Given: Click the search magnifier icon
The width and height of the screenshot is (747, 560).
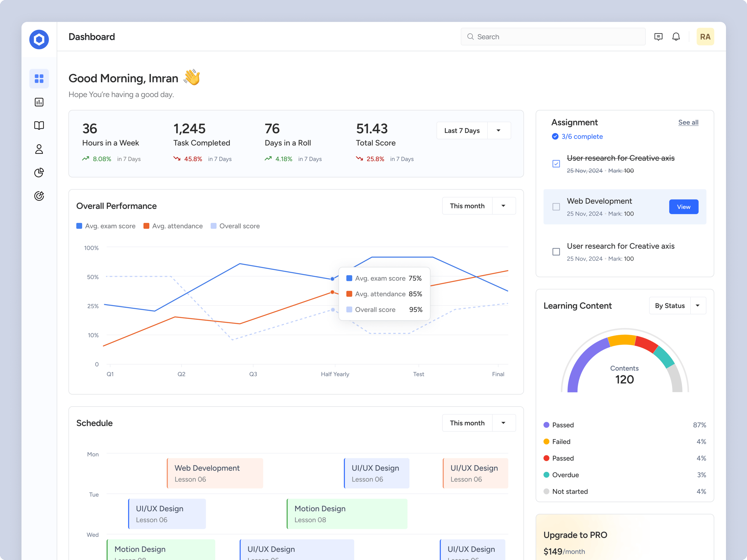Looking at the screenshot, I should tap(470, 37).
